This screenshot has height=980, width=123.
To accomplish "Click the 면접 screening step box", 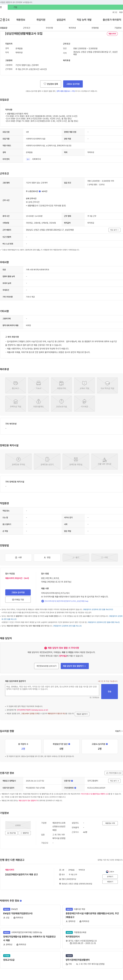I will pyautogui.click(x=47, y=557).
